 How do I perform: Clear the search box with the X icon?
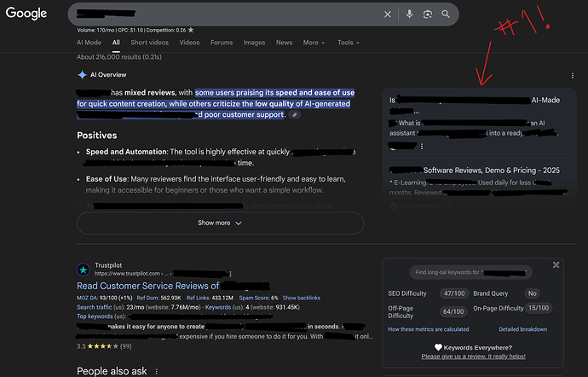(x=388, y=14)
